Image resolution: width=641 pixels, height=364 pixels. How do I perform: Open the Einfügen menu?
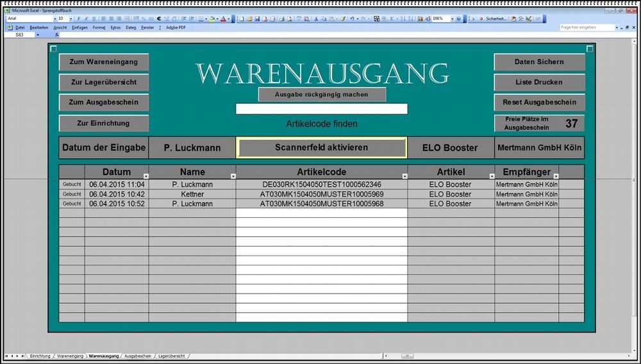coord(79,28)
